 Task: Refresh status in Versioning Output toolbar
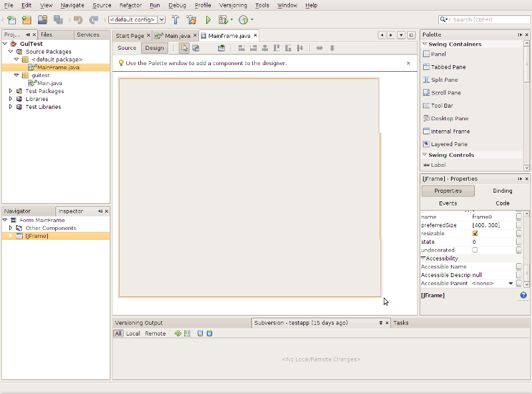point(178,334)
